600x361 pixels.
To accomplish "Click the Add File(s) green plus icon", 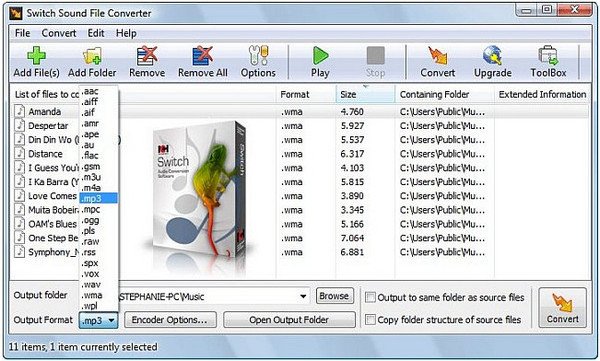I will coord(36,56).
